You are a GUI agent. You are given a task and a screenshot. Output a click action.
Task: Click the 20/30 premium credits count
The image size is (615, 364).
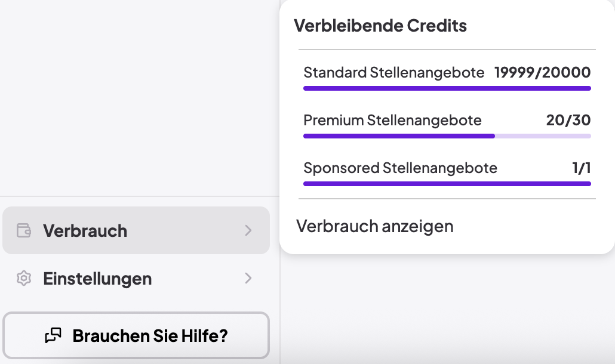point(568,121)
